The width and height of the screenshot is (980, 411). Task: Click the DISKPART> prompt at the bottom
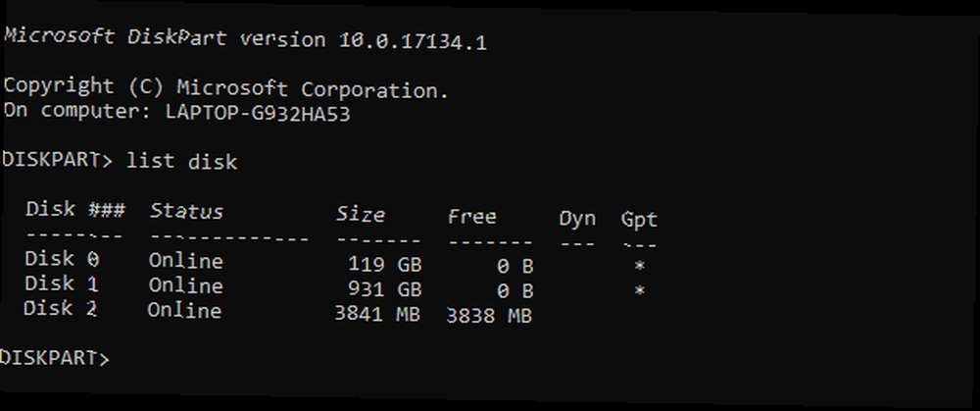[x=54, y=358]
